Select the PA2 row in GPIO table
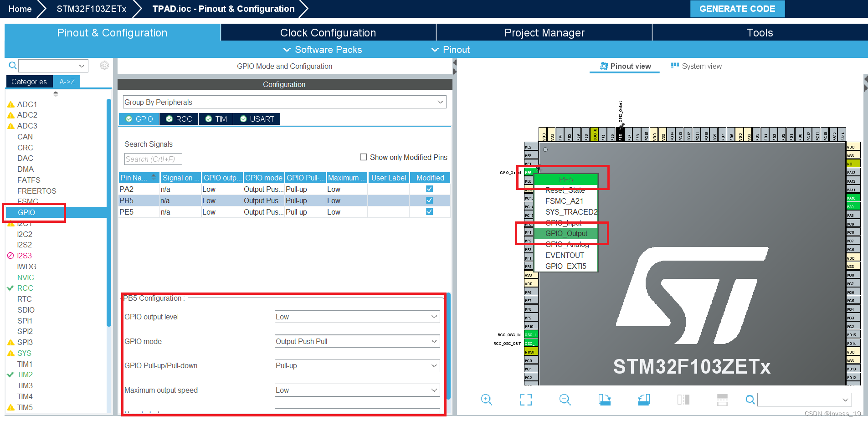Viewport: 868px width, 421px height. point(284,189)
